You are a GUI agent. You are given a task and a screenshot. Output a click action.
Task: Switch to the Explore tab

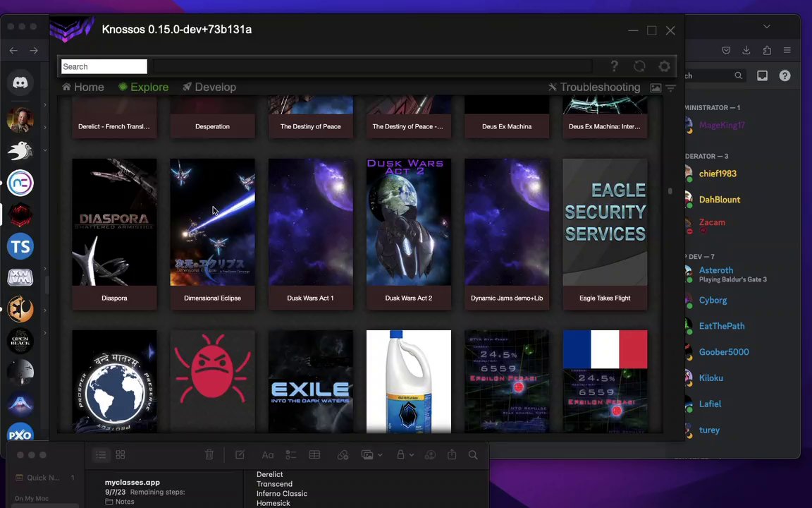pos(144,87)
